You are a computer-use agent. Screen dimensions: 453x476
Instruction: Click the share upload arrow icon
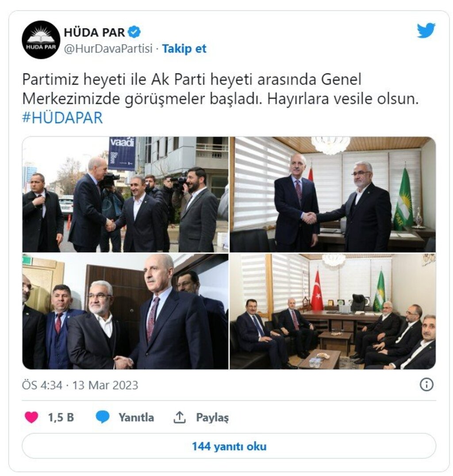tap(180, 417)
